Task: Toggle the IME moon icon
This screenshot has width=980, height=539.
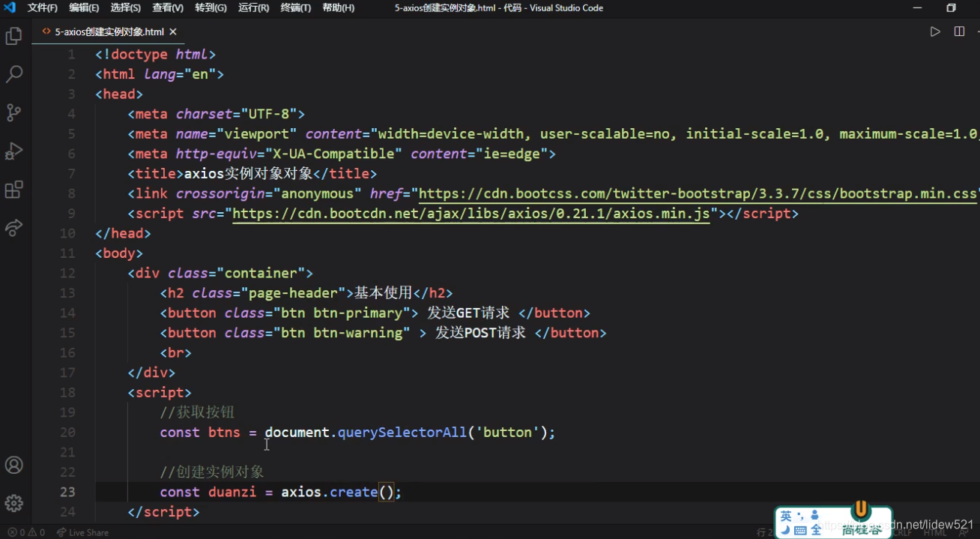Action: (x=785, y=530)
